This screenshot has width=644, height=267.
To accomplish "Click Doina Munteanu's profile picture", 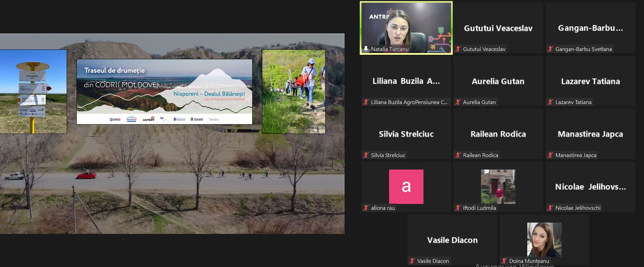I will [544, 239].
